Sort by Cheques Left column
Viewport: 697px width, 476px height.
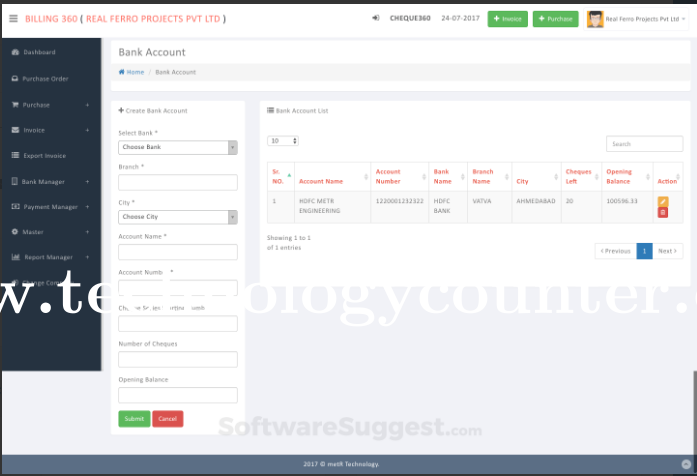pyautogui.click(x=581, y=176)
